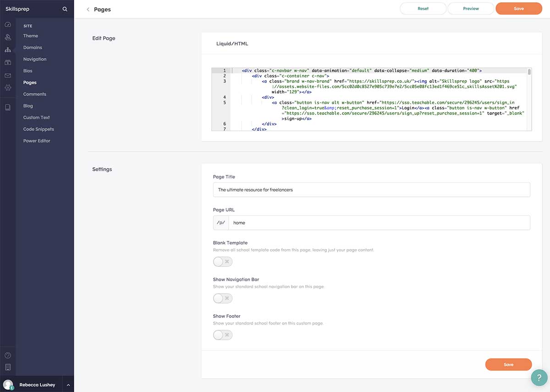Enable the Show Footer switch

click(x=222, y=335)
